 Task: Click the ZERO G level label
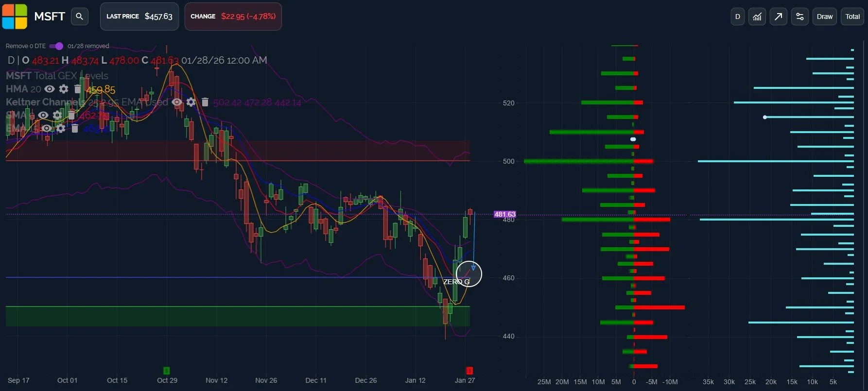tap(456, 282)
